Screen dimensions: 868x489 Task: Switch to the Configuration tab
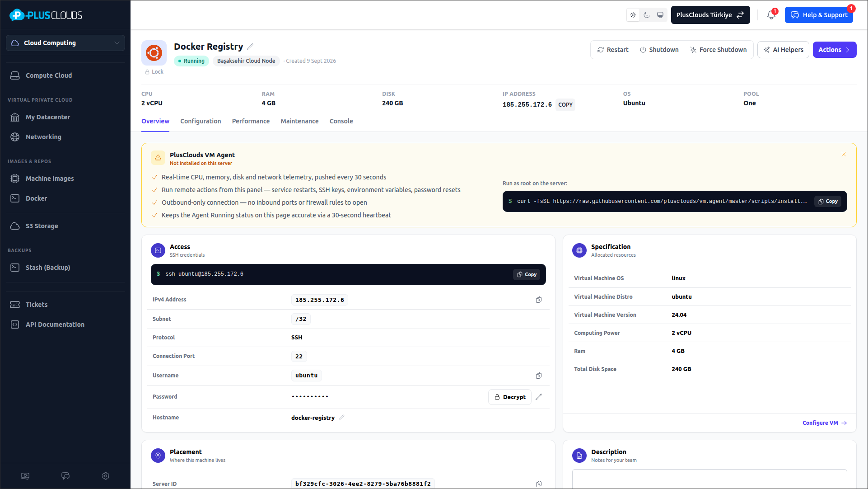click(201, 121)
